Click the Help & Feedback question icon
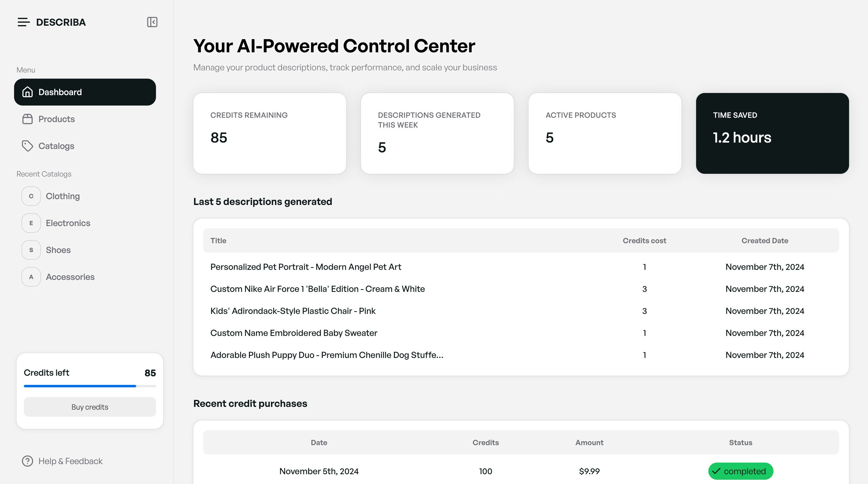This screenshot has width=868, height=484. 27,461
